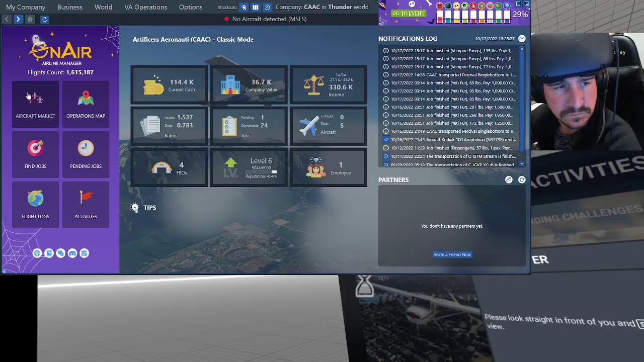
Task: Click the Partners share icon
Action: pos(509,179)
